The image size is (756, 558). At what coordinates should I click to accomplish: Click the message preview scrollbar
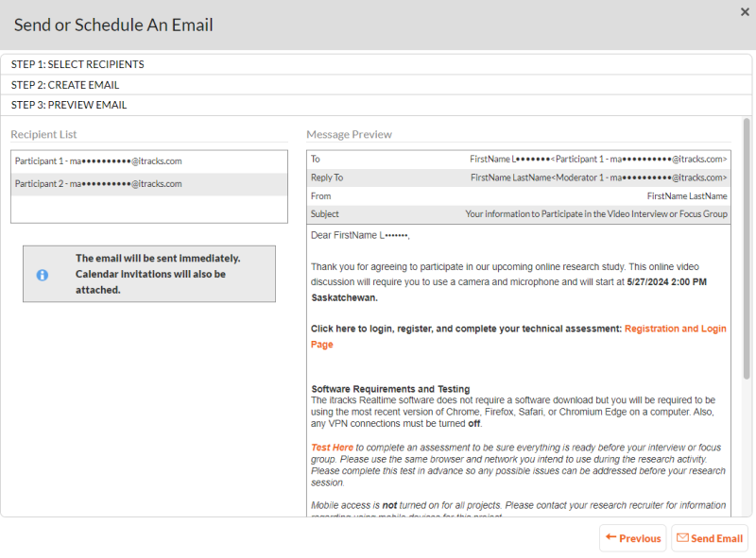[747, 248]
